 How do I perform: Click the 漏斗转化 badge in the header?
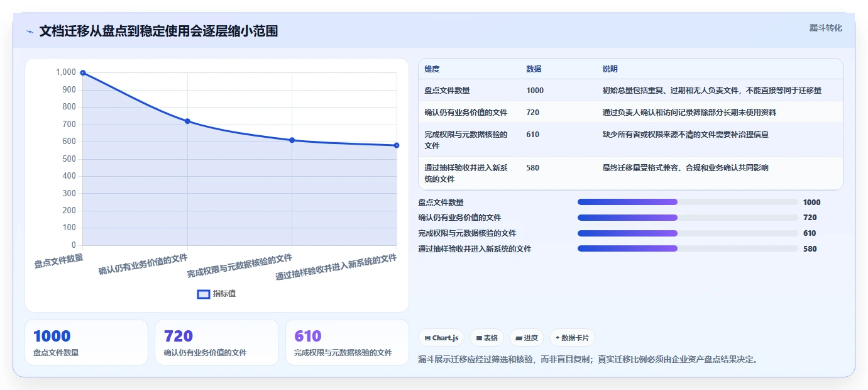(825, 28)
